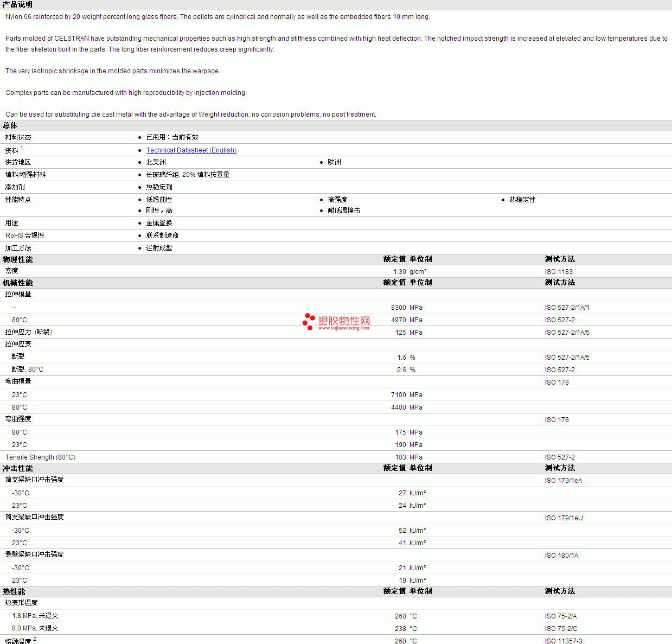Screen dimensions: 672x644
Task: Click the 北美洲 region entry
Action: (x=156, y=162)
